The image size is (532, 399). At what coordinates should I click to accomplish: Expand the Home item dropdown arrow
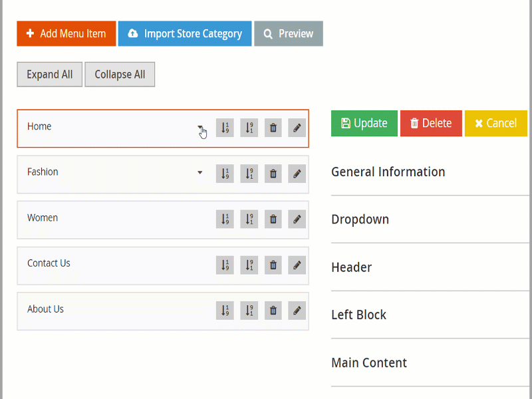[200, 128]
